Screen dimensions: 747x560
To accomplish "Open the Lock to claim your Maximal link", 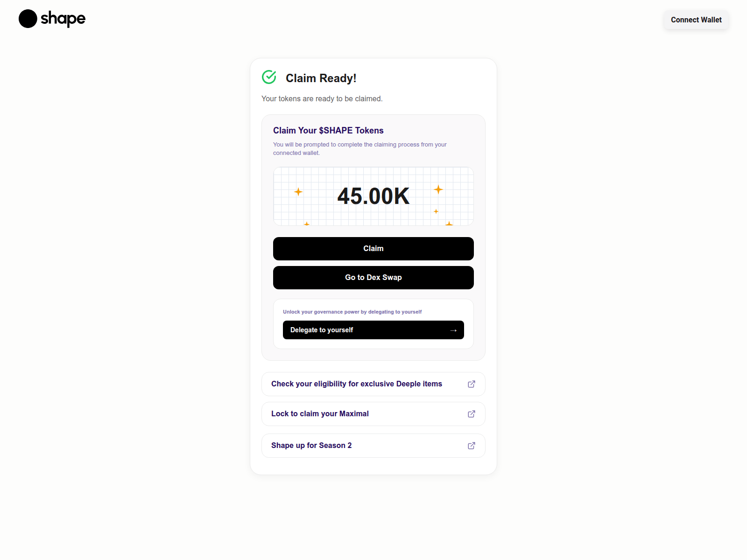I will [x=320, y=414].
